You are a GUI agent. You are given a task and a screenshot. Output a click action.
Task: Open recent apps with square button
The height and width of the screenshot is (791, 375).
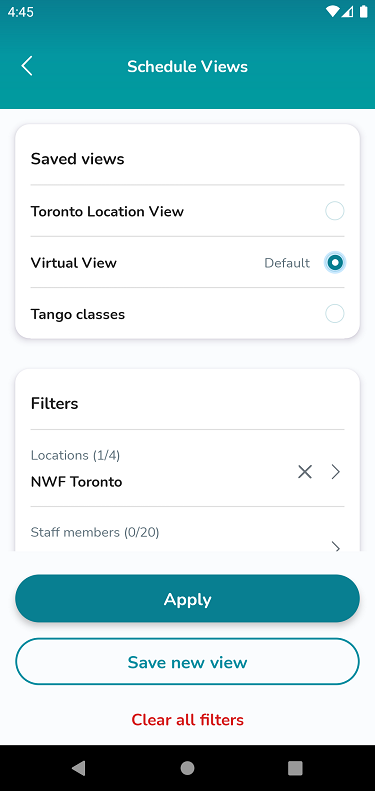click(x=295, y=768)
